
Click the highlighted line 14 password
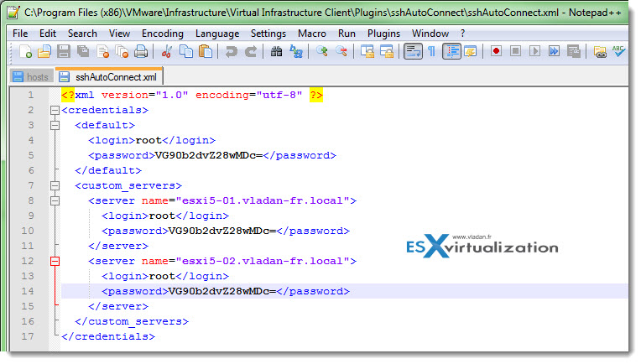(222, 291)
